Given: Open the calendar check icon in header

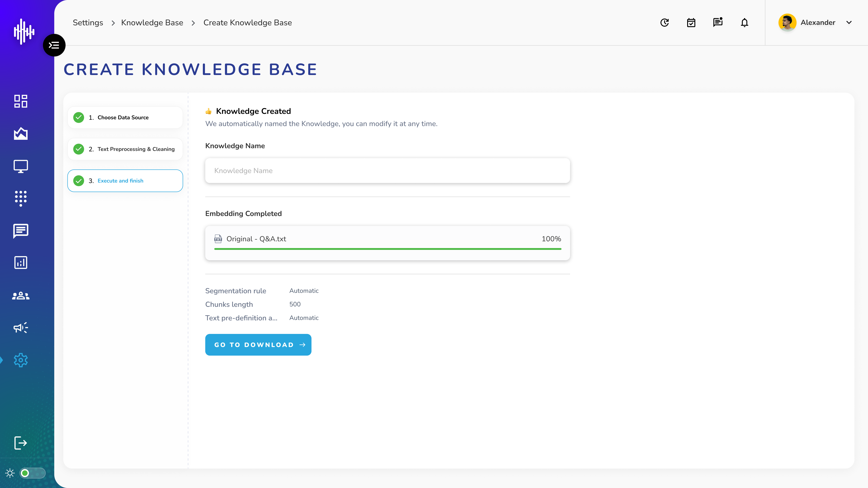Looking at the screenshot, I should pyautogui.click(x=691, y=23).
